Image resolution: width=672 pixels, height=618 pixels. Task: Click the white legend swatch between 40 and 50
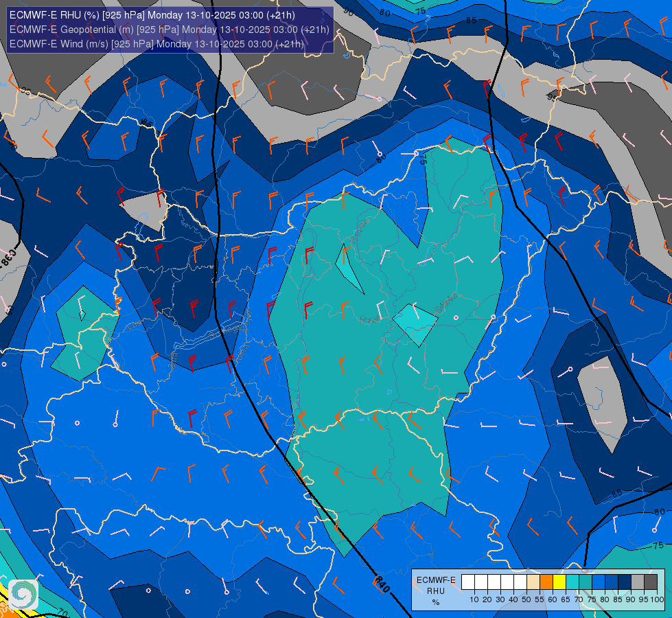[x=520, y=582]
